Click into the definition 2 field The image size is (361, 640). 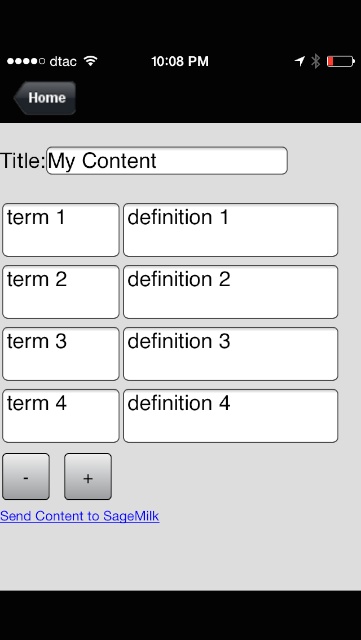(230, 292)
